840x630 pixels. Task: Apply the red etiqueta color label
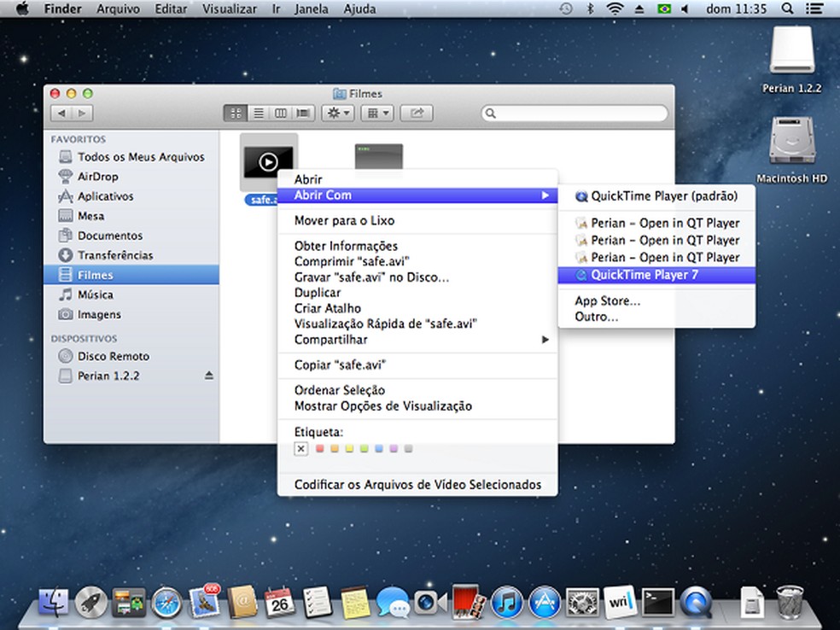coord(320,448)
